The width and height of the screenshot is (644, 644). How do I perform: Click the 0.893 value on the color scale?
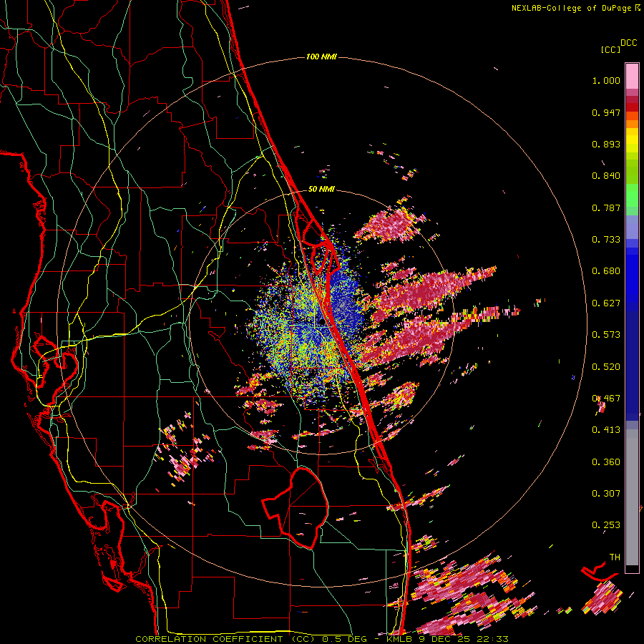[x=606, y=144]
